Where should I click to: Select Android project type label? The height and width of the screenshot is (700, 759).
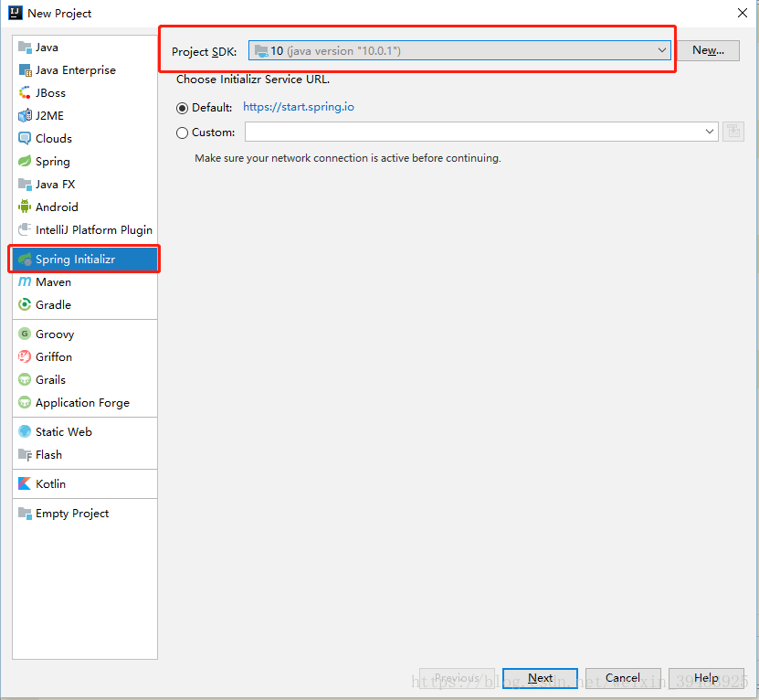57,207
